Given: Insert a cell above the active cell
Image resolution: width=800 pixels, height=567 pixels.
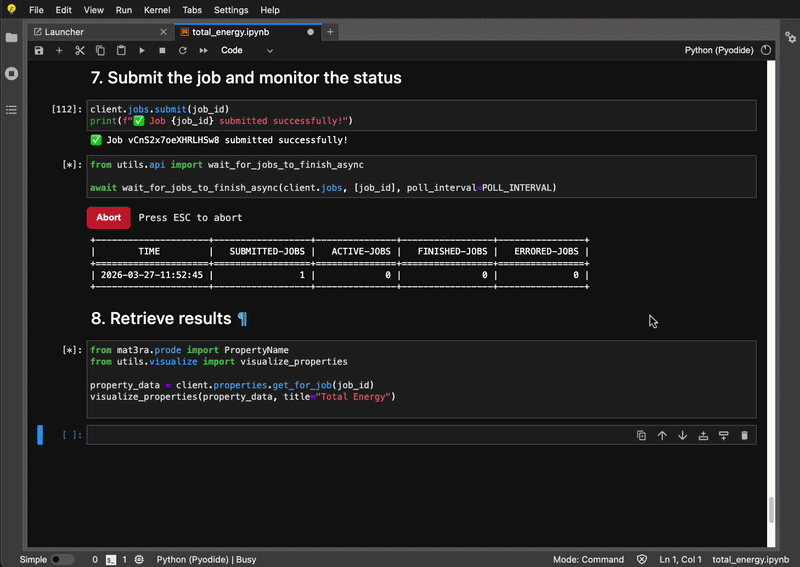Looking at the screenshot, I should pos(703,435).
